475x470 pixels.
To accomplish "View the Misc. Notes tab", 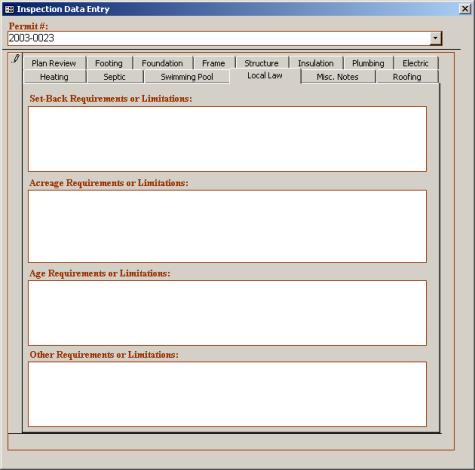I will point(337,77).
